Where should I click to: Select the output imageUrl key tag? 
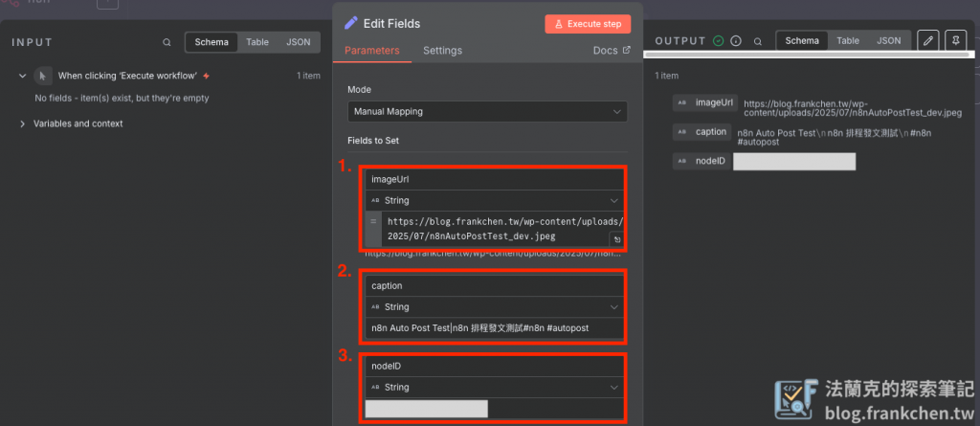point(705,102)
